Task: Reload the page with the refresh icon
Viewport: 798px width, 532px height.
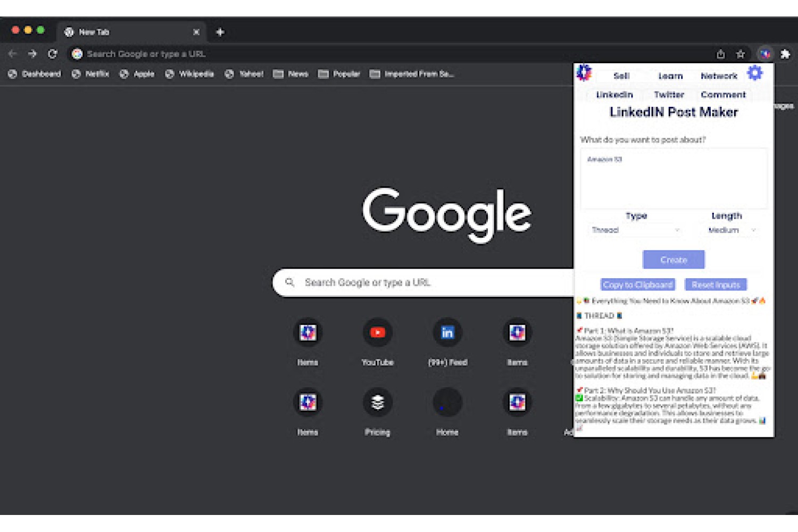Action: [52, 54]
